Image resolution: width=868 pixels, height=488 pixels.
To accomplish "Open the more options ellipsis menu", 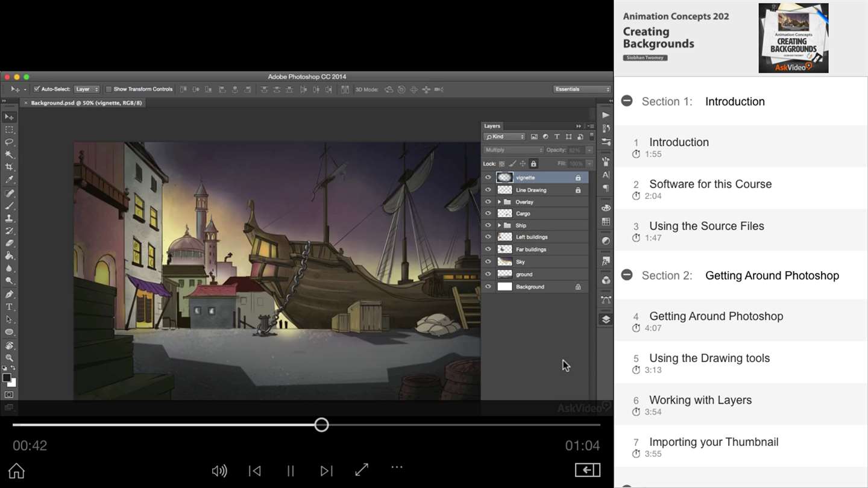I will (x=397, y=467).
